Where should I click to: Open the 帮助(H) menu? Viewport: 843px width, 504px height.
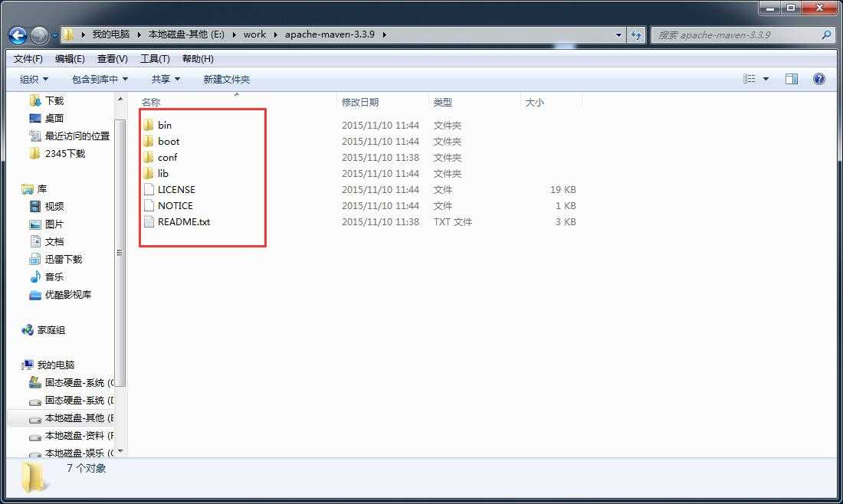pyautogui.click(x=198, y=58)
